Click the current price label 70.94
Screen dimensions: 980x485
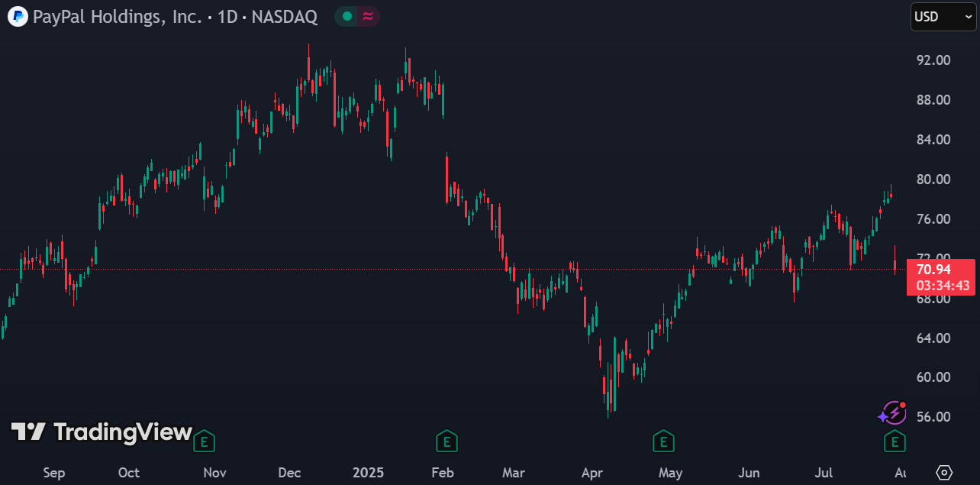[x=933, y=269]
